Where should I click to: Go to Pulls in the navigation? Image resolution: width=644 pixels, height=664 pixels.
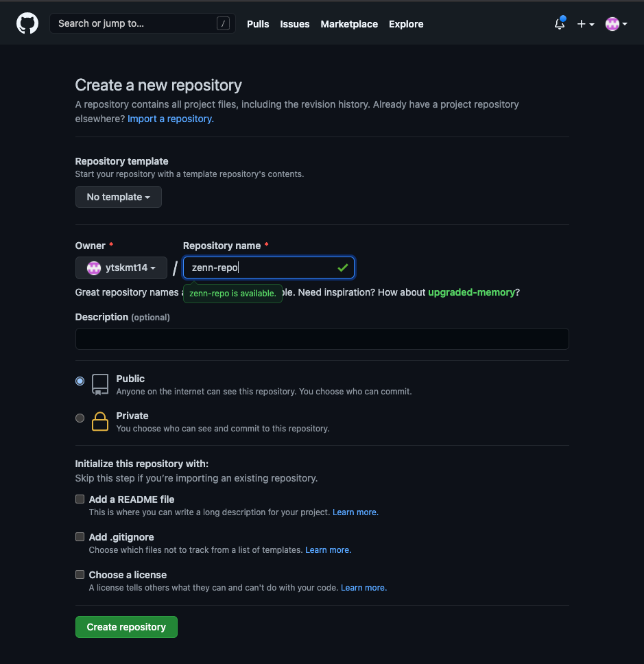[258, 24]
